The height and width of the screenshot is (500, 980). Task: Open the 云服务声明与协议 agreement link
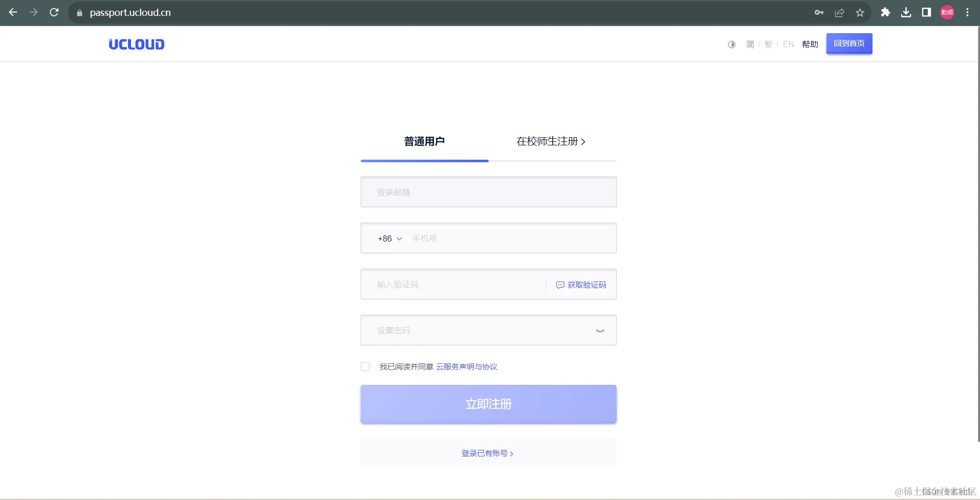click(x=466, y=366)
